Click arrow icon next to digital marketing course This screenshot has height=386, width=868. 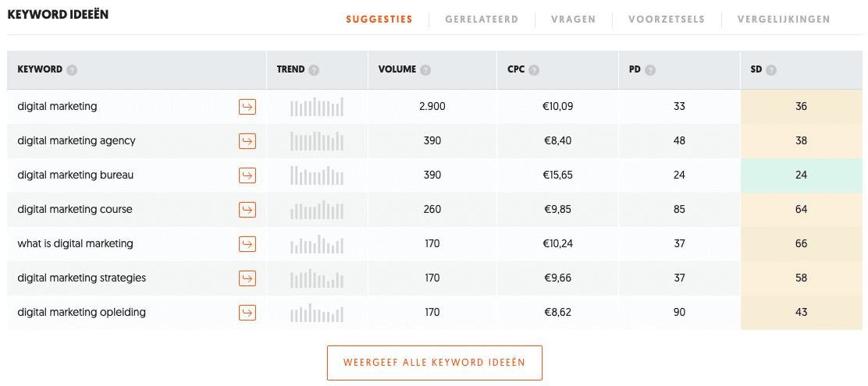point(247,210)
